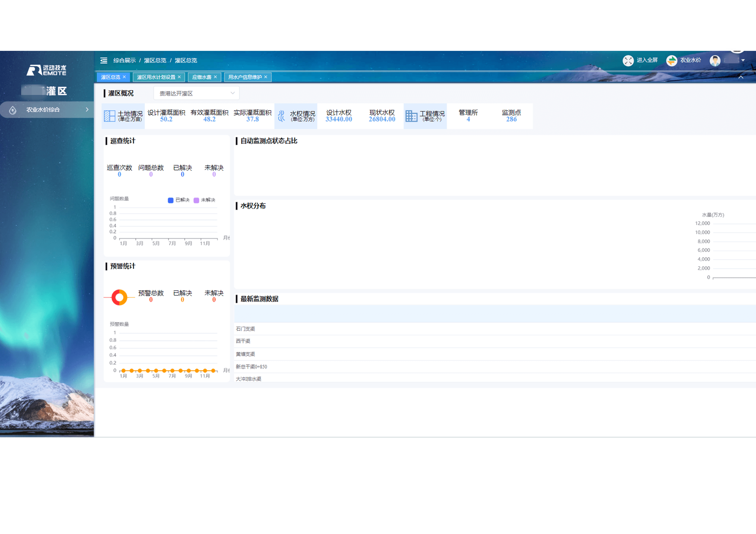The image size is (756, 534).
Task: Close the 灌区用水计划设置 tab
Action: tap(179, 77)
